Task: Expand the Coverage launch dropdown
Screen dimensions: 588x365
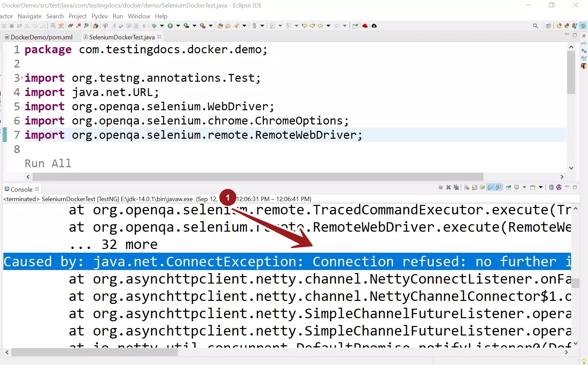Action: click(194, 25)
